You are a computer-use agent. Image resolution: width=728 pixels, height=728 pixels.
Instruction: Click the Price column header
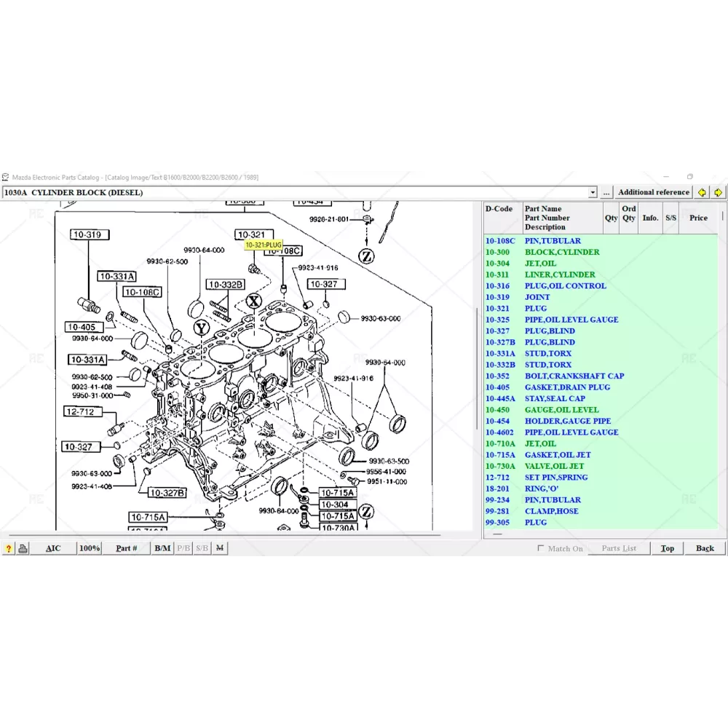(x=698, y=218)
